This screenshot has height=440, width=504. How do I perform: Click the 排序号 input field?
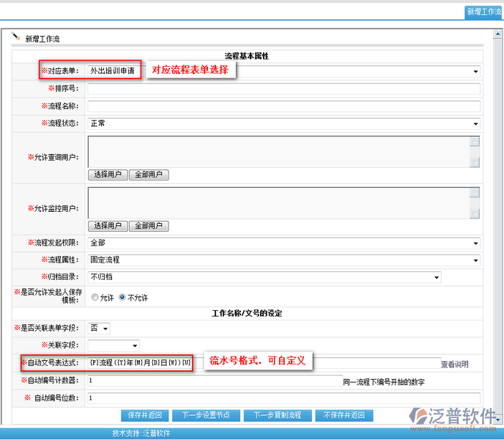click(x=283, y=89)
